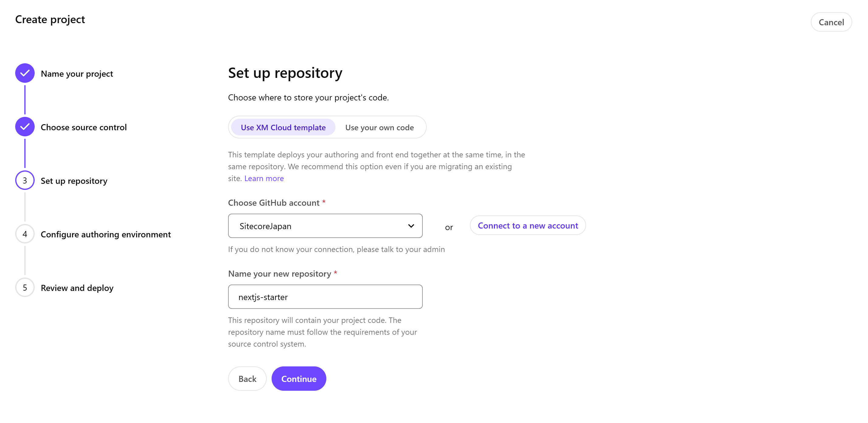Click the dropdown chevron arrow

(x=411, y=226)
